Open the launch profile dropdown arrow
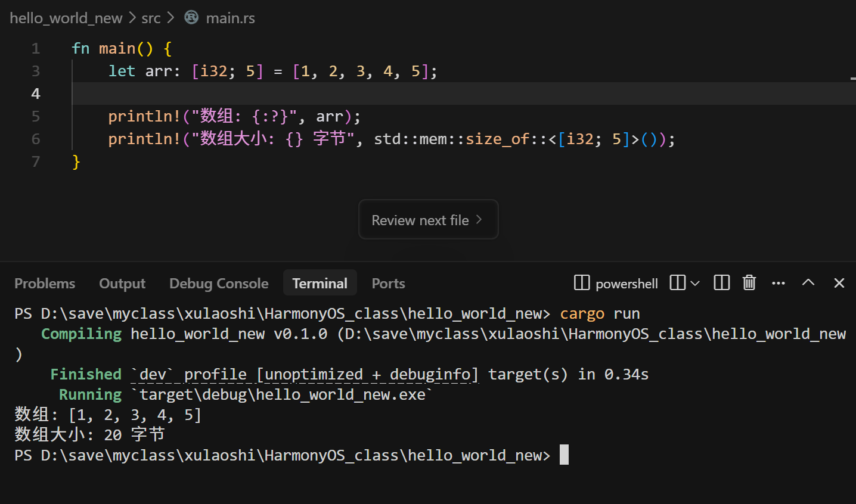Screen dimensions: 856x504 click(x=694, y=283)
